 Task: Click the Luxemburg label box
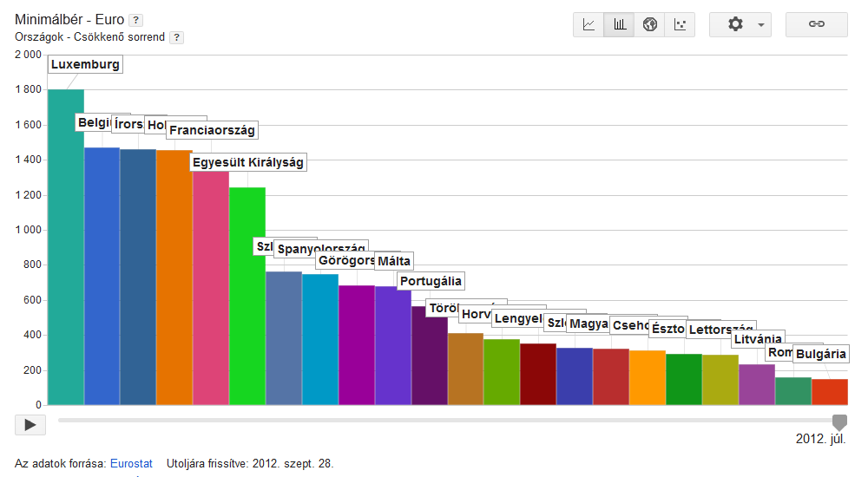tap(84, 64)
